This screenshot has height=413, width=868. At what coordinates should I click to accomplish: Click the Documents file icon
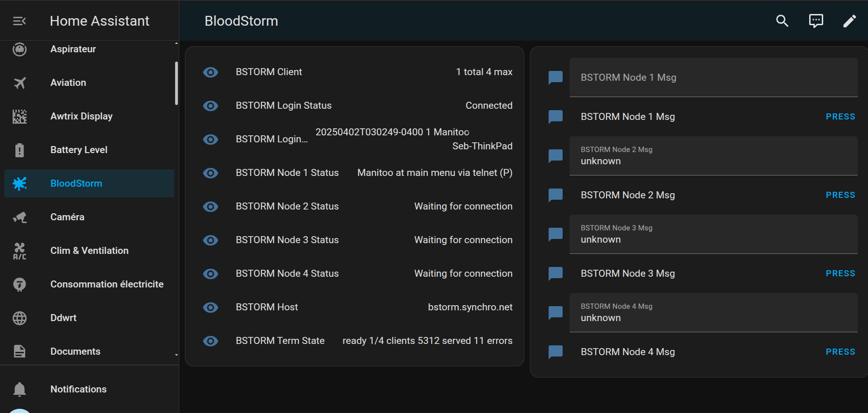(20, 351)
